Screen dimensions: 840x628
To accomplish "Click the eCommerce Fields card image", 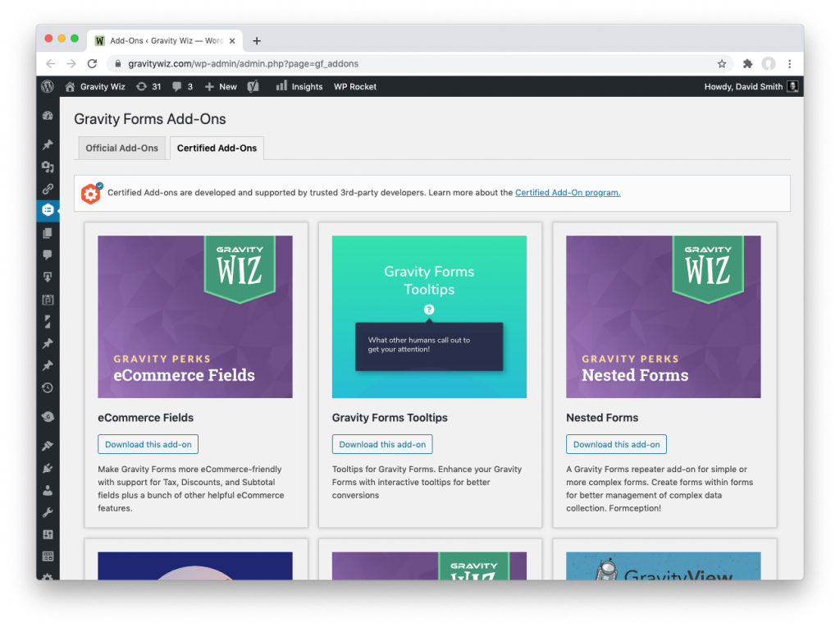I will pyautogui.click(x=195, y=317).
